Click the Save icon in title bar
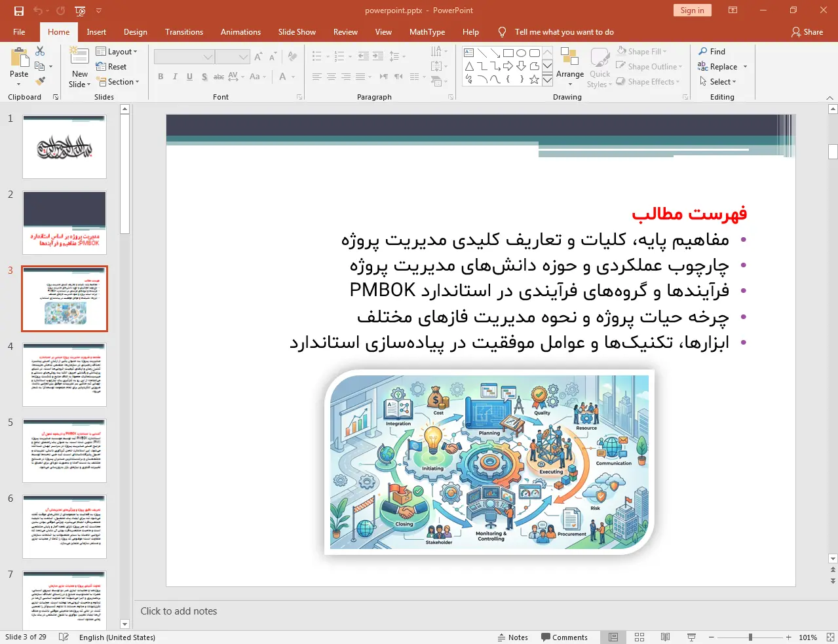The width and height of the screenshot is (838, 644). pos(19,10)
